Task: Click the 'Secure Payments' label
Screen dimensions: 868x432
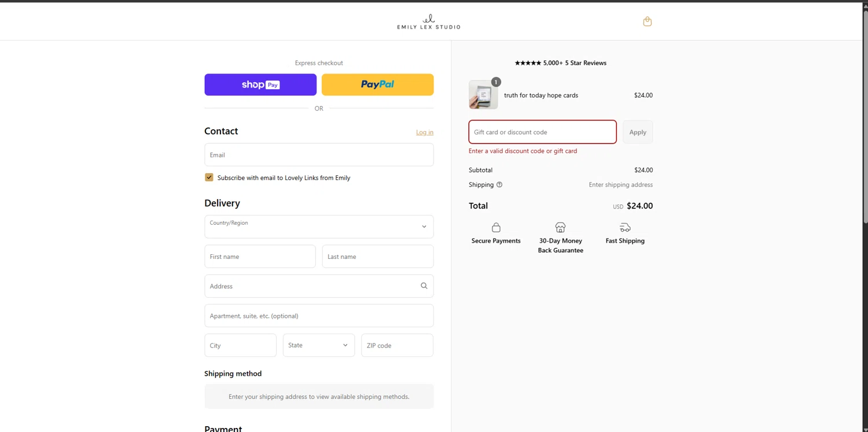Action: tap(496, 241)
